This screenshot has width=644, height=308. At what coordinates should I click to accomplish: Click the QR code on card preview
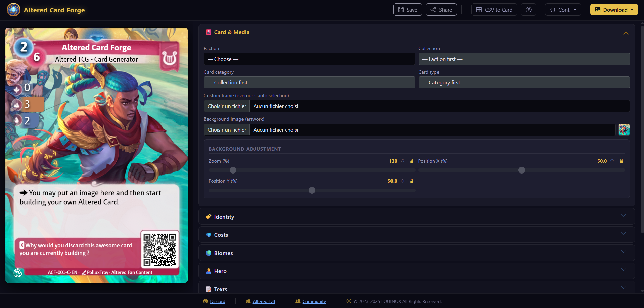pos(159,249)
